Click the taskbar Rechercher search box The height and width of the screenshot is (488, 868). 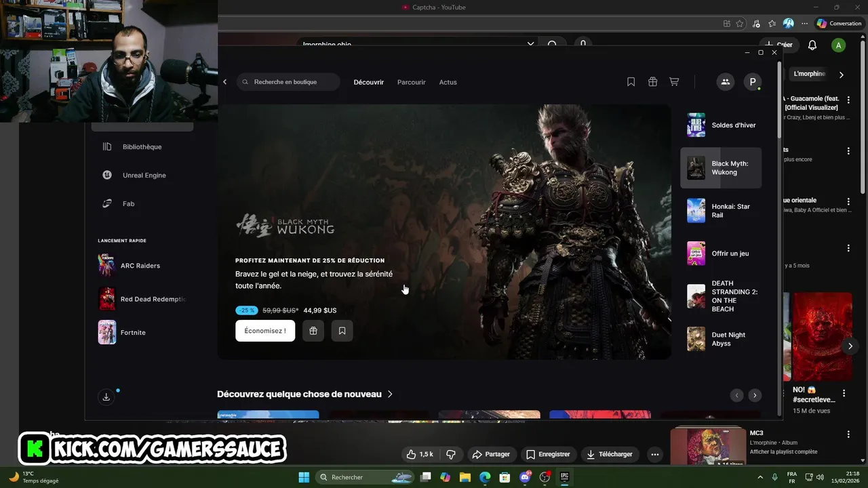(366, 477)
